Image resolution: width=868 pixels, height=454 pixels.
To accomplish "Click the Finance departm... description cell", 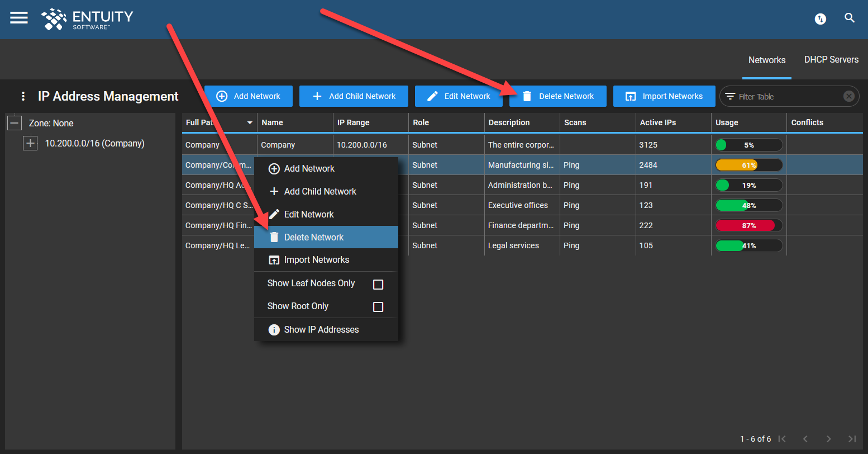I will (521, 225).
